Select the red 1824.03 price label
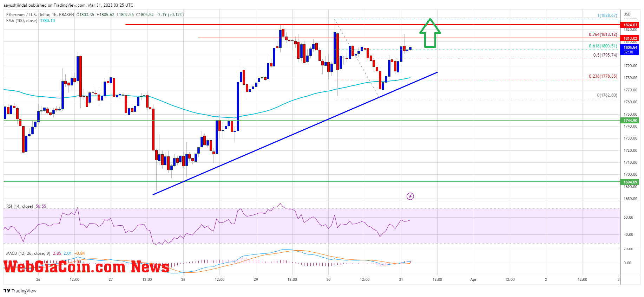The width and height of the screenshot is (644, 297). point(630,25)
